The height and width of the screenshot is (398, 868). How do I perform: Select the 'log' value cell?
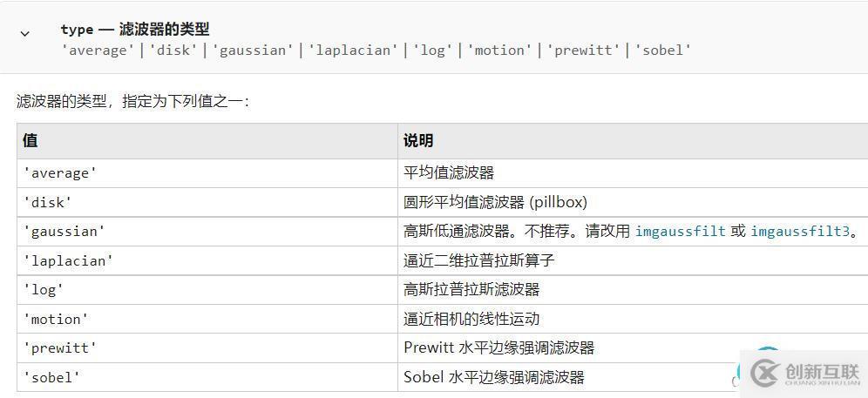(x=207, y=289)
